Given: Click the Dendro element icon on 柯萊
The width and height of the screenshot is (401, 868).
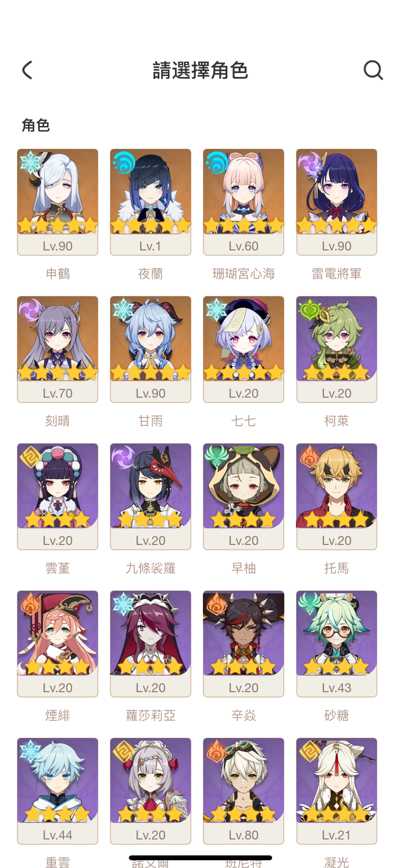Looking at the screenshot, I should [x=309, y=310].
